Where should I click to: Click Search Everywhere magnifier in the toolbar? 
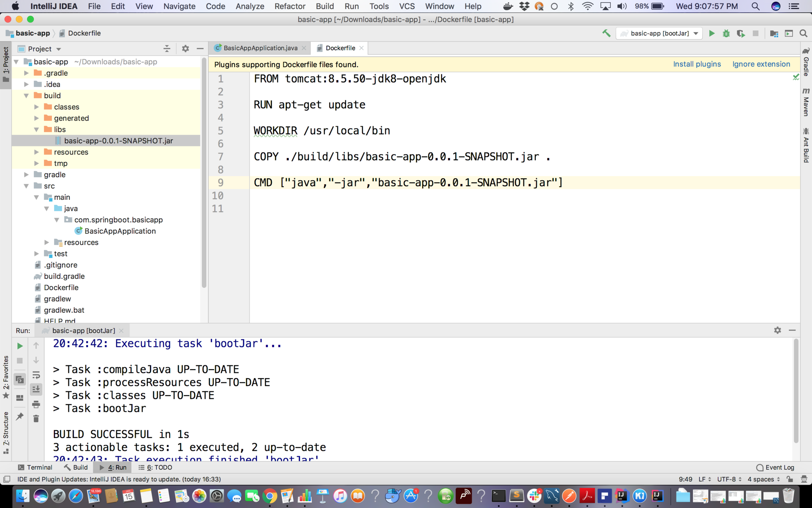803,33
